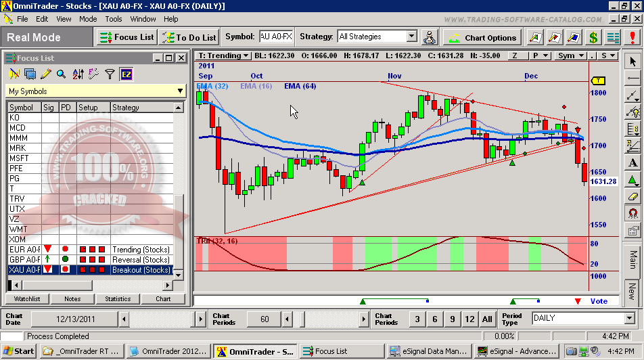This screenshot has height=360, width=644.
Task: Click the pencil edit icon in Focus List
Action: pos(46,74)
